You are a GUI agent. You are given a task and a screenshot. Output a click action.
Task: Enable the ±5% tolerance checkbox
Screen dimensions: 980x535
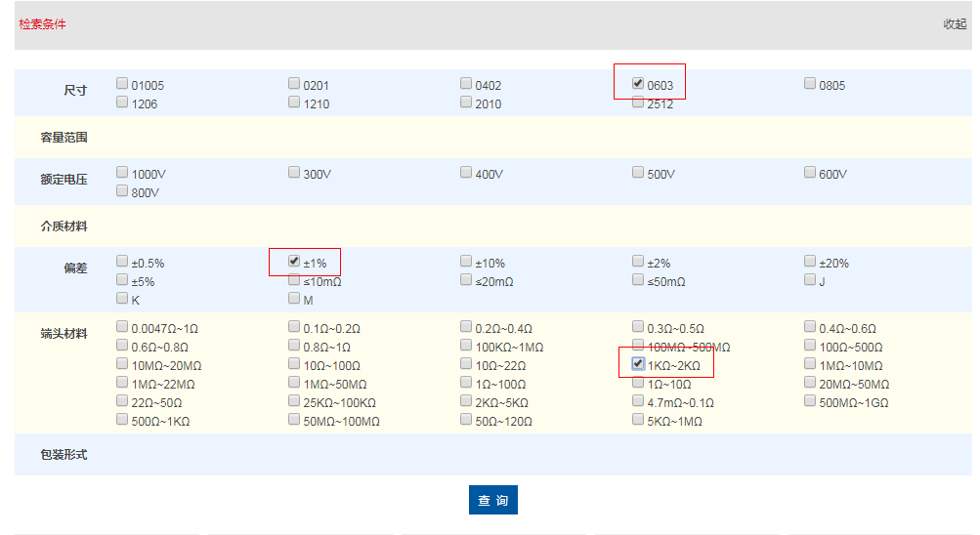click(122, 280)
